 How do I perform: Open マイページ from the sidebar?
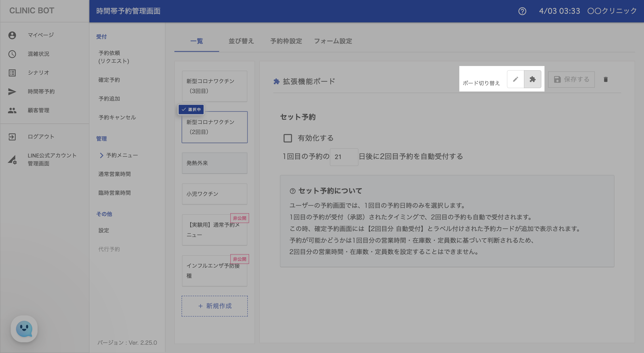(40, 35)
